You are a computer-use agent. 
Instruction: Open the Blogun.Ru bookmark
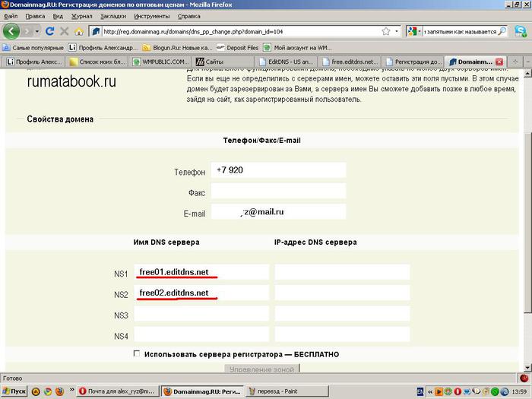pos(177,48)
